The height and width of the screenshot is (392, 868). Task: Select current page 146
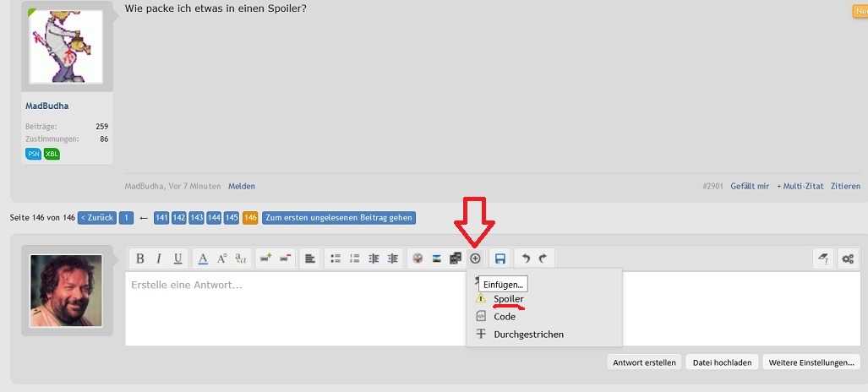coord(250,218)
